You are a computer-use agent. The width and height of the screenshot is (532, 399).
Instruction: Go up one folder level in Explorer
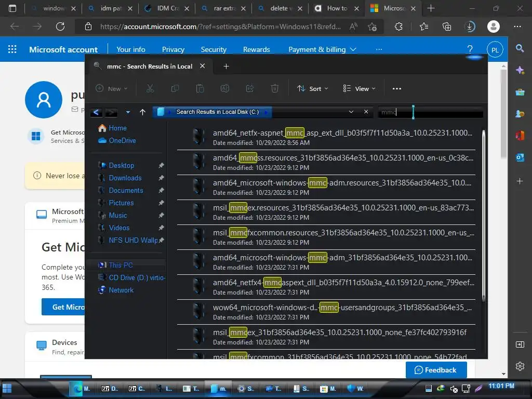[142, 112]
